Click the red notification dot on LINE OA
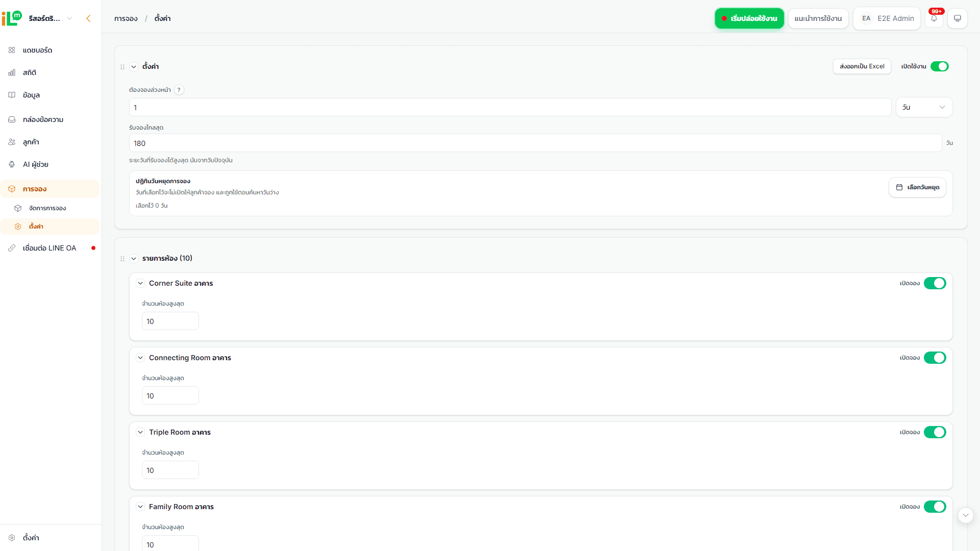The height and width of the screenshot is (551, 980). (x=93, y=248)
